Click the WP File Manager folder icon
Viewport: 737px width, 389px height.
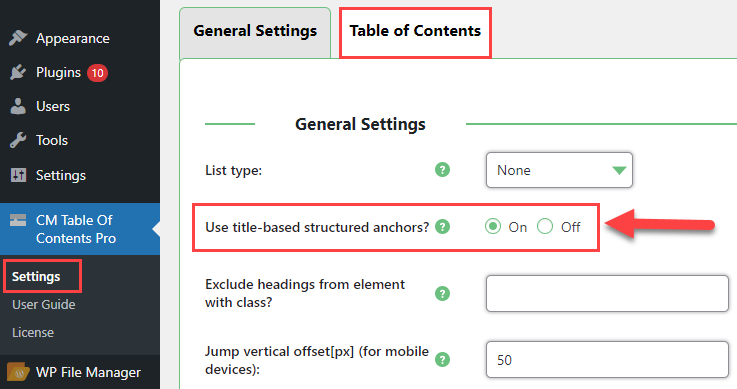pyautogui.click(x=18, y=372)
